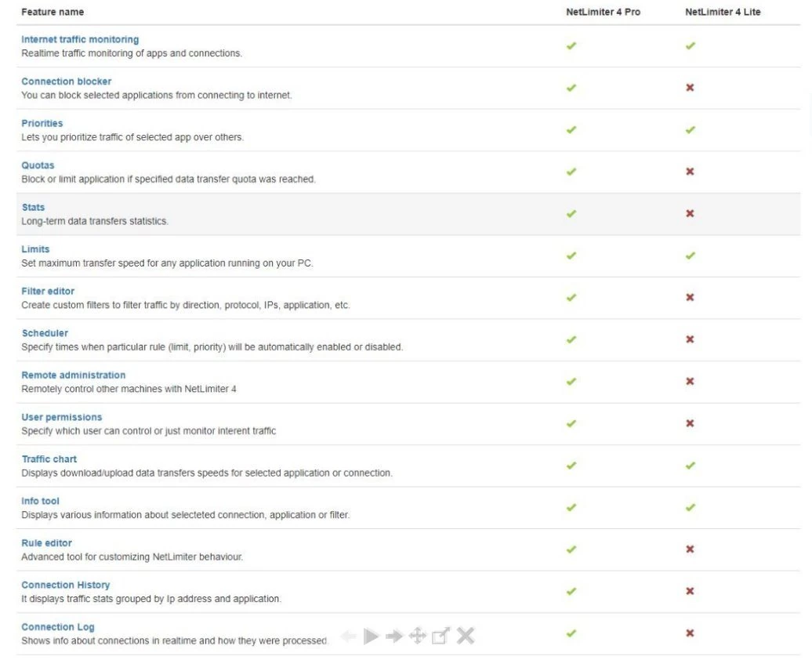Viewport: 812px width, 660px height.
Task: Open the User permissions link
Action: (x=62, y=417)
